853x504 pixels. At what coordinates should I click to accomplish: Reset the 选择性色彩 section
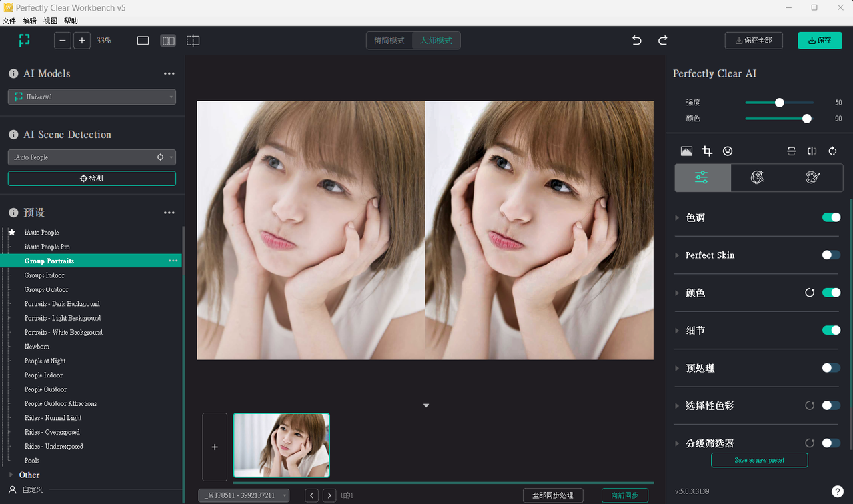(810, 405)
